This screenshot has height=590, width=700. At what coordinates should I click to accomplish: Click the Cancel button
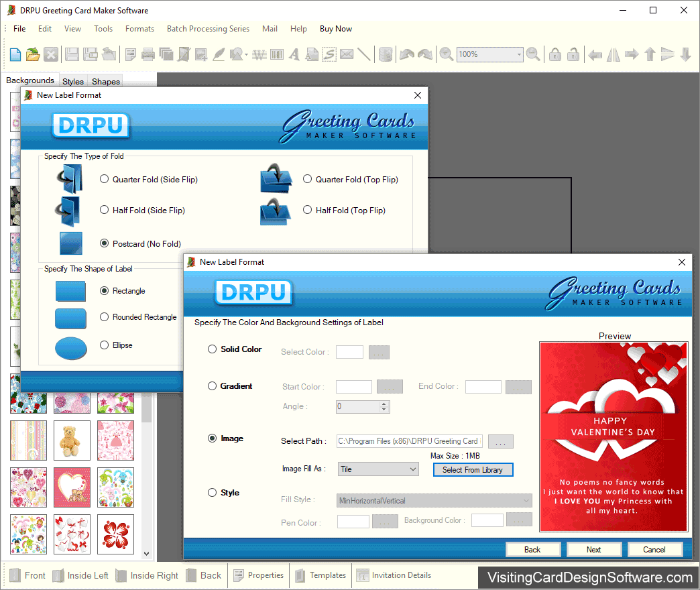(654, 549)
